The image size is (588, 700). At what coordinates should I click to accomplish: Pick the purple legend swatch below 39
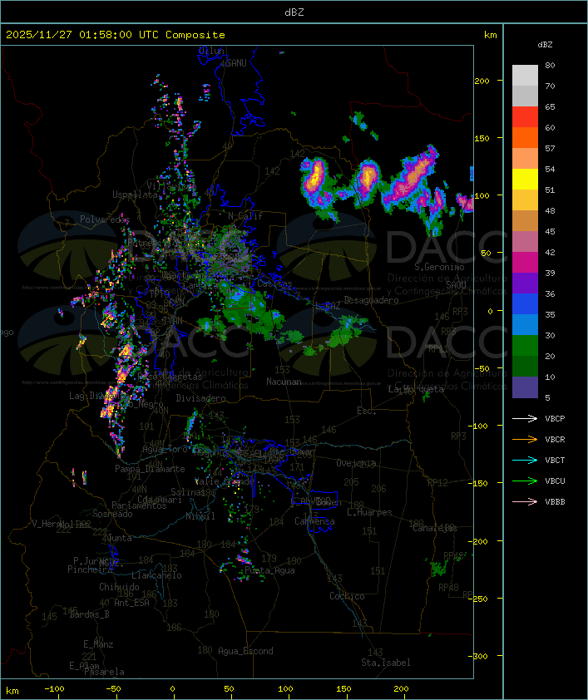(525, 283)
